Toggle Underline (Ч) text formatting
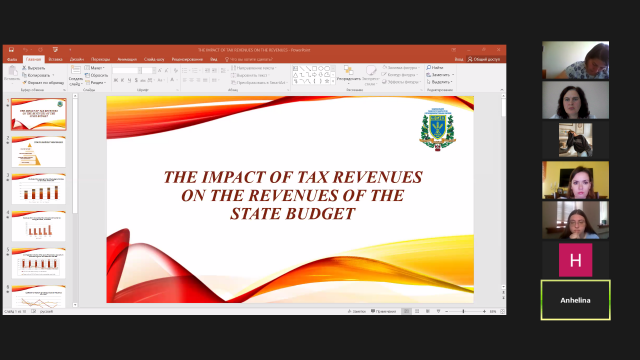The width and height of the screenshot is (640, 360). (129, 80)
